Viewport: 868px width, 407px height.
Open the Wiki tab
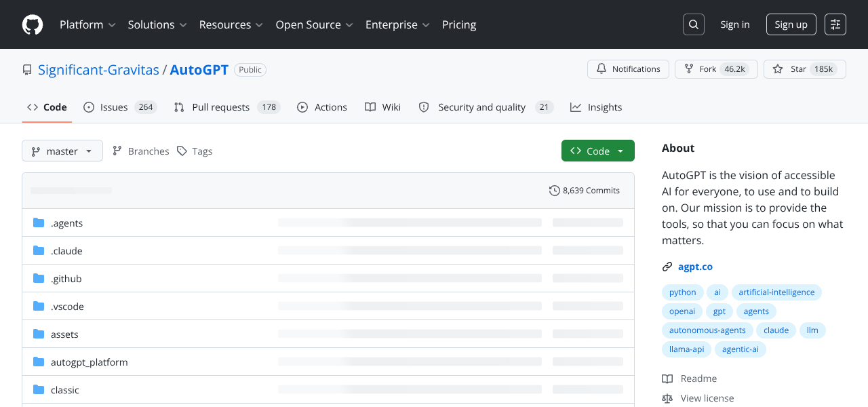click(x=382, y=107)
